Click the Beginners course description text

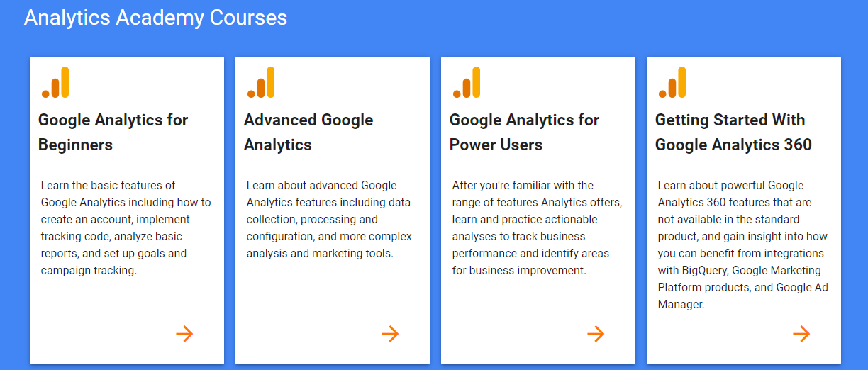[126, 228]
